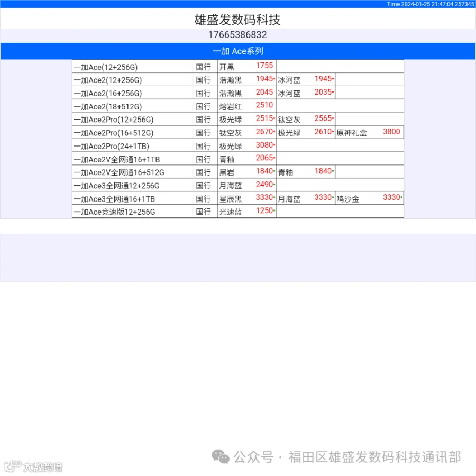Select the 一加Ace2Pro(24+1TB) model cell
The image size is (476, 476).
[x=132, y=146]
